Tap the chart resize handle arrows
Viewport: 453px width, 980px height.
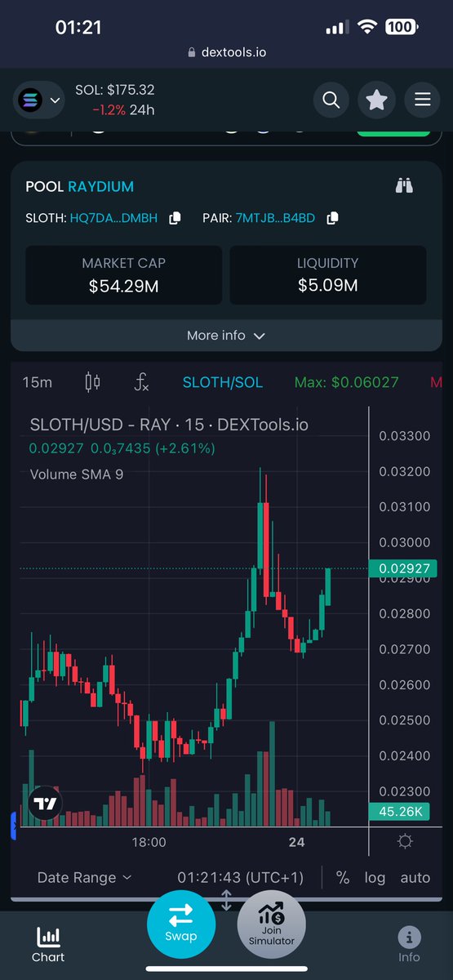[226, 900]
